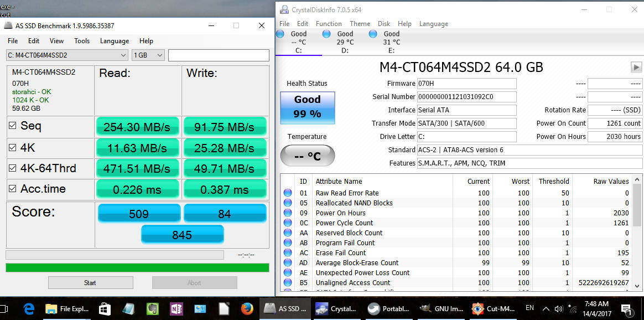Click status orb for Erase Fail Count
This screenshot has height=320, width=644.
[288, 252]
